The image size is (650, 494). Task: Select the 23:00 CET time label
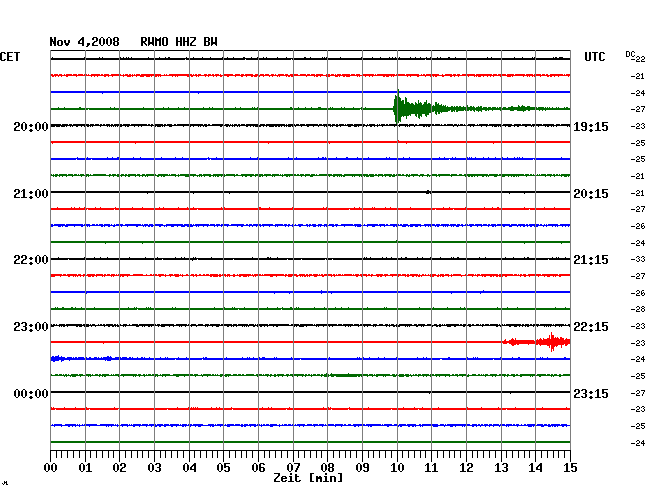click(31, 327)
